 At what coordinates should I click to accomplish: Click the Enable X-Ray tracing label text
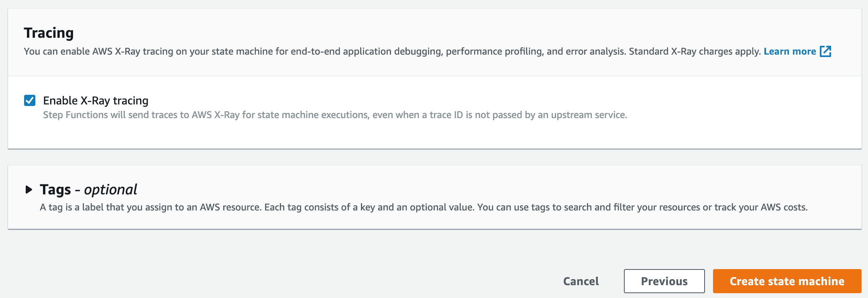[96, 100]
